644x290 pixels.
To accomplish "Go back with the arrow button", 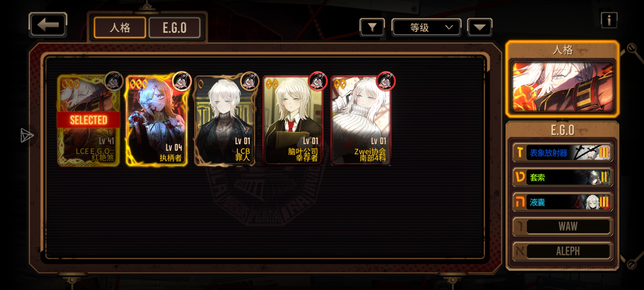I will coord(48,25).
